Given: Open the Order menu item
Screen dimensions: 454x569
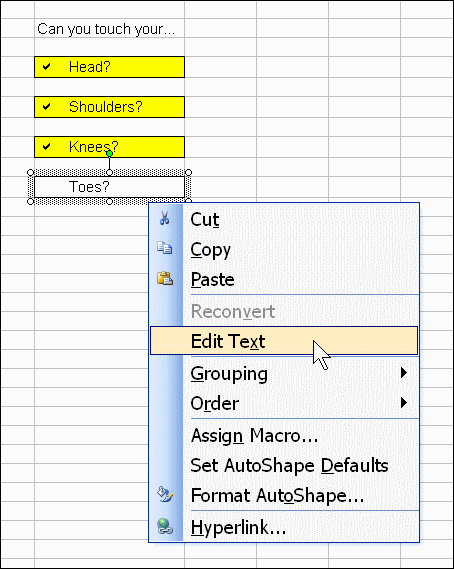Looking at the screenshot, I should 284,403.
